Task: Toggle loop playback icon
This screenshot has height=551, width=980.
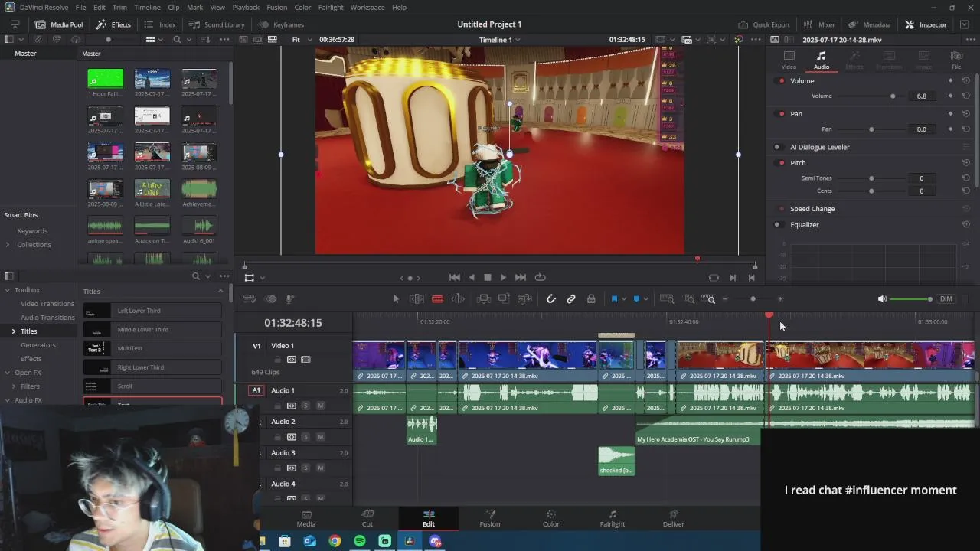Action: pyautogui.click(x=540, y=278)
